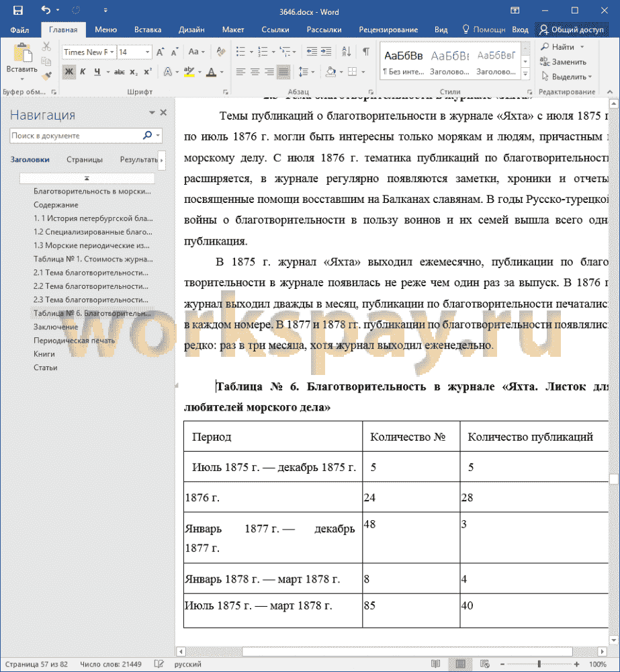Apply subscript formatting
The height and width of the screenshot is (672, 620).
134,72
